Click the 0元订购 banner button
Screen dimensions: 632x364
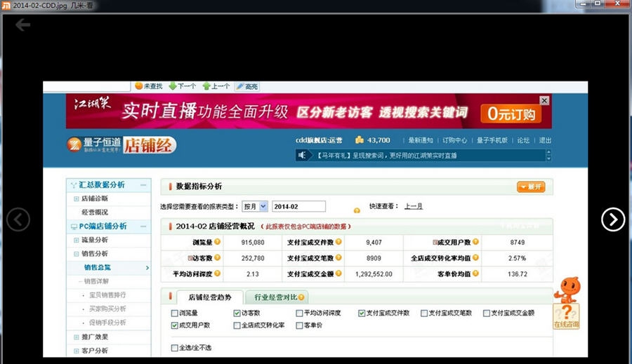tap(511, 114)
